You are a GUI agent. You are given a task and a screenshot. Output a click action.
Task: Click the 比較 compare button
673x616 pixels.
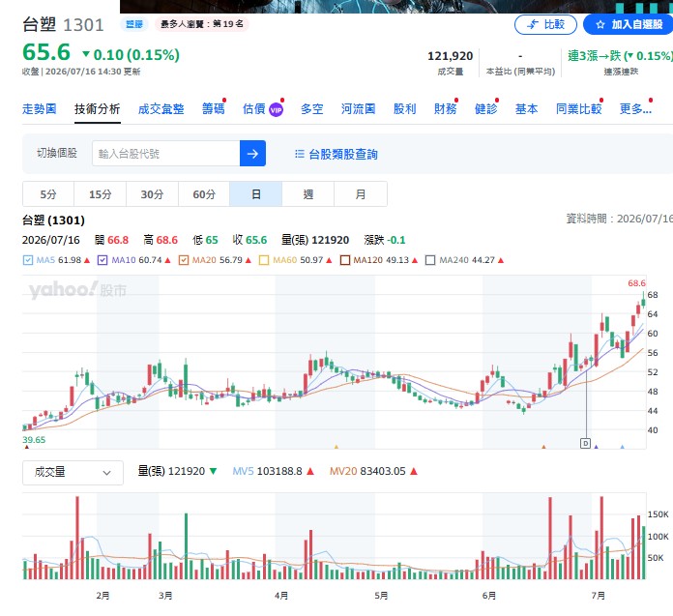point(545,24)
